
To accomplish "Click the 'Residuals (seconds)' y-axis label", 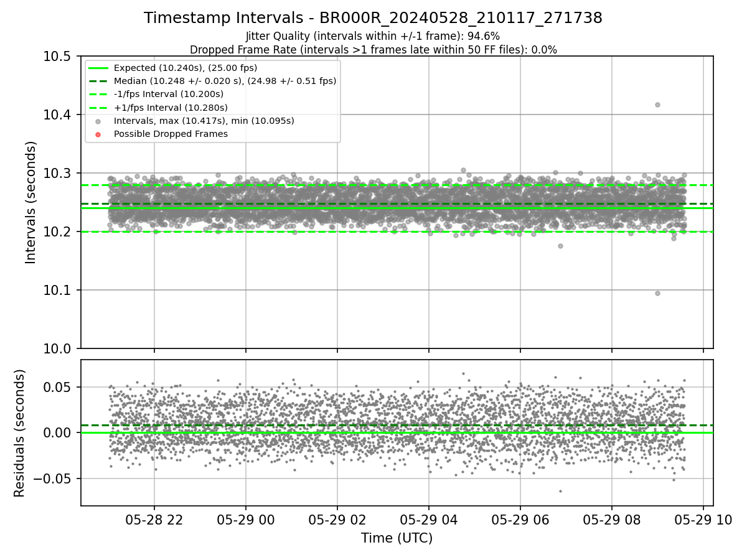I will tap(20, 433).
